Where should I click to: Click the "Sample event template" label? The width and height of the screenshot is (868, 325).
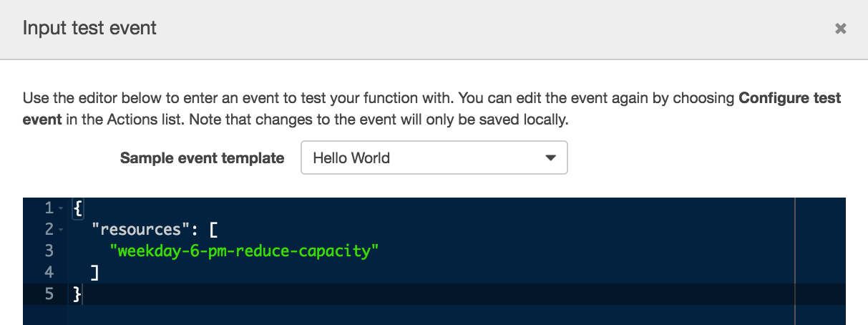pos(202,158)
